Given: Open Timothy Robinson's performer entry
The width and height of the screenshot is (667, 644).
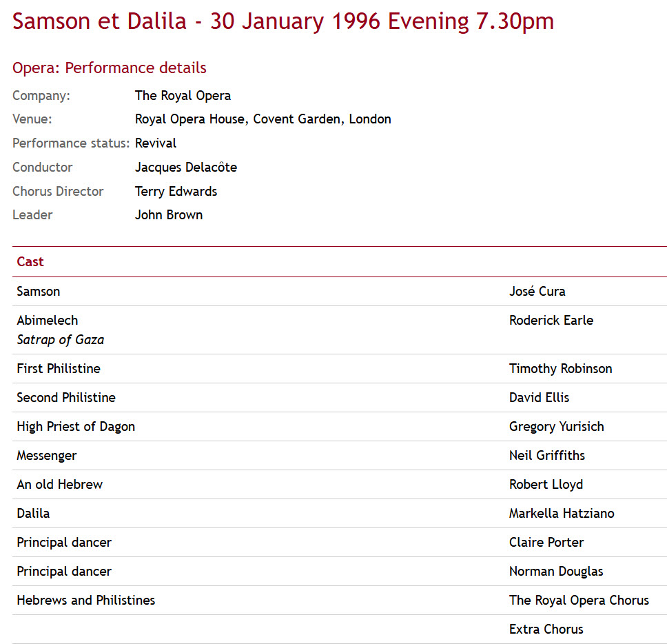Looking at the screenshot, I should 560,369.
